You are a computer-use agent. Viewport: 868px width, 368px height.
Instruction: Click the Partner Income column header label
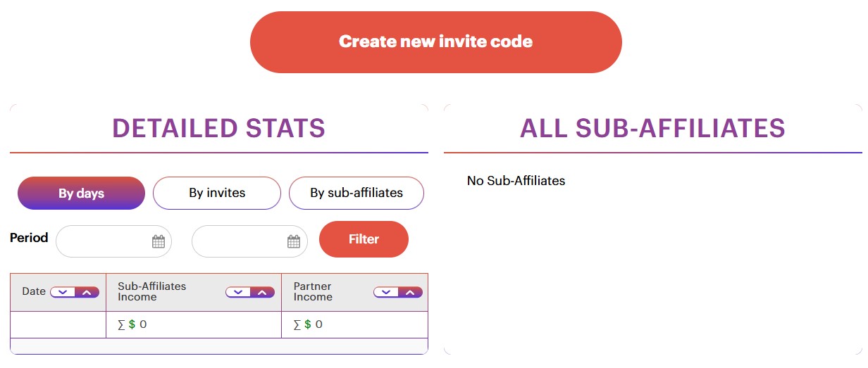[313, 291]
